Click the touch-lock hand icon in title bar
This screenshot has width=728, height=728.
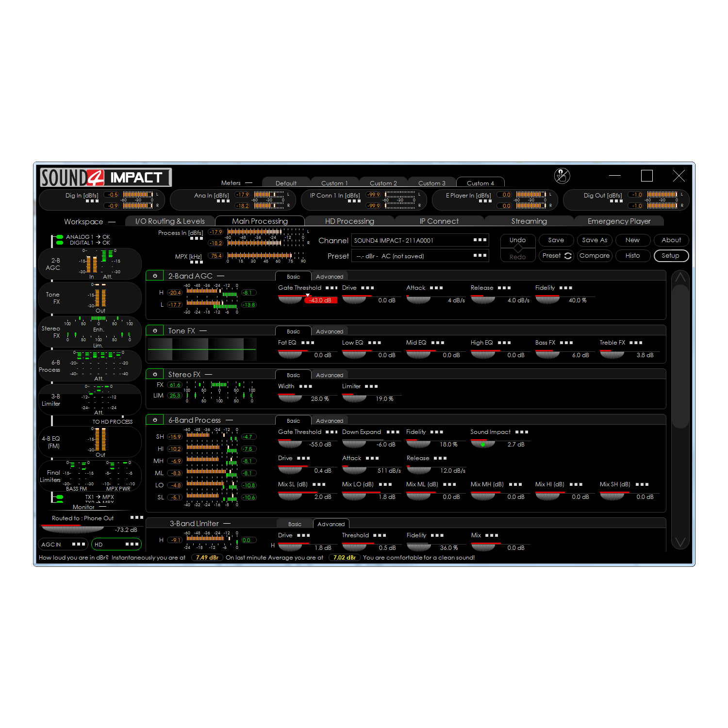(x=562, y=176)
